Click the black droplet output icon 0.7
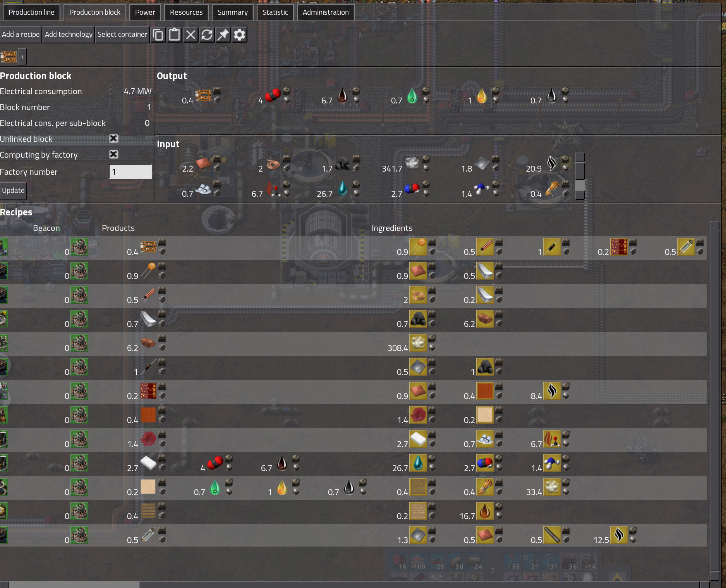 point(551,95)
